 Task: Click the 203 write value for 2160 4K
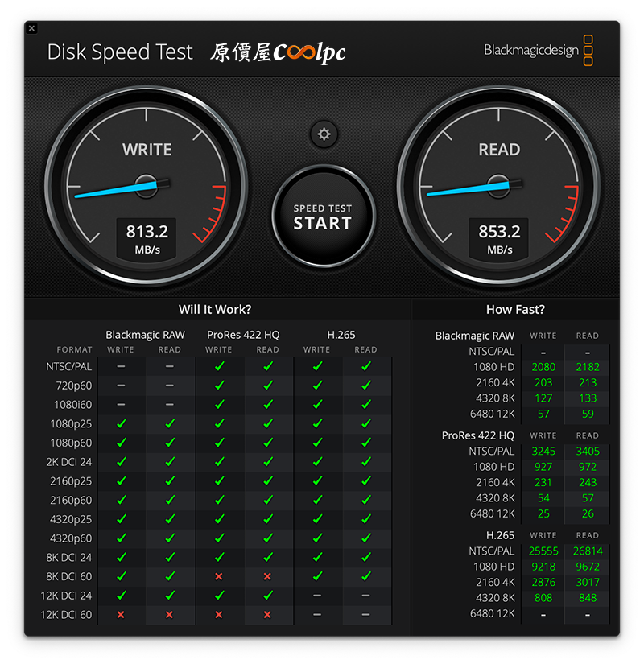(x=543, y=382)
